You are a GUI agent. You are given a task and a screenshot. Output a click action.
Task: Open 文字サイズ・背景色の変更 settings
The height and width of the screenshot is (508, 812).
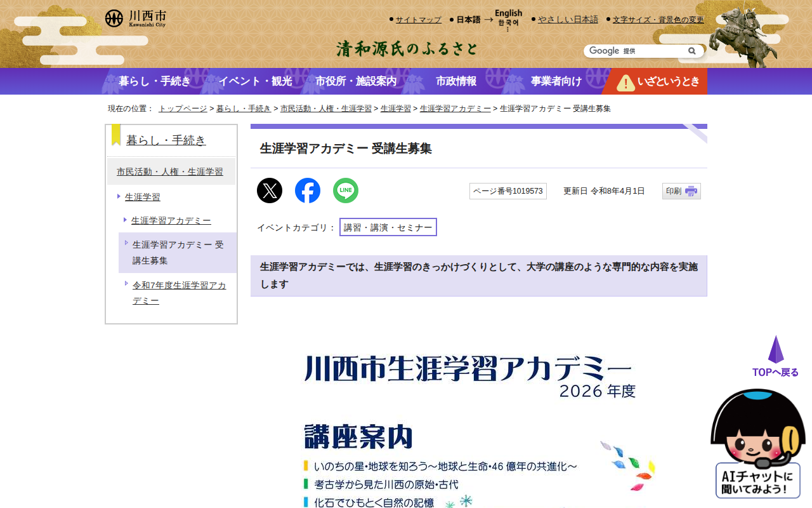658,19
